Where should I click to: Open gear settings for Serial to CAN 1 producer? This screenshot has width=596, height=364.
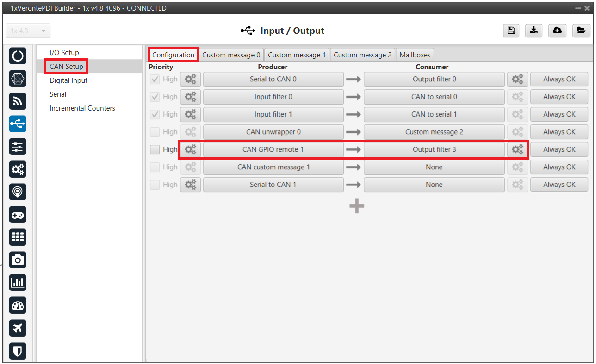(x=190, y=185)
